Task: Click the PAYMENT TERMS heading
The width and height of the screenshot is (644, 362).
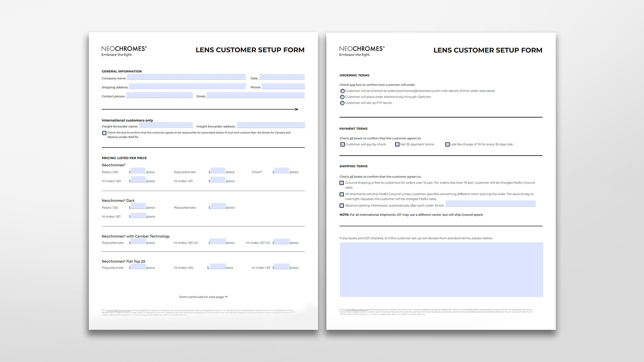Action: 354,129
